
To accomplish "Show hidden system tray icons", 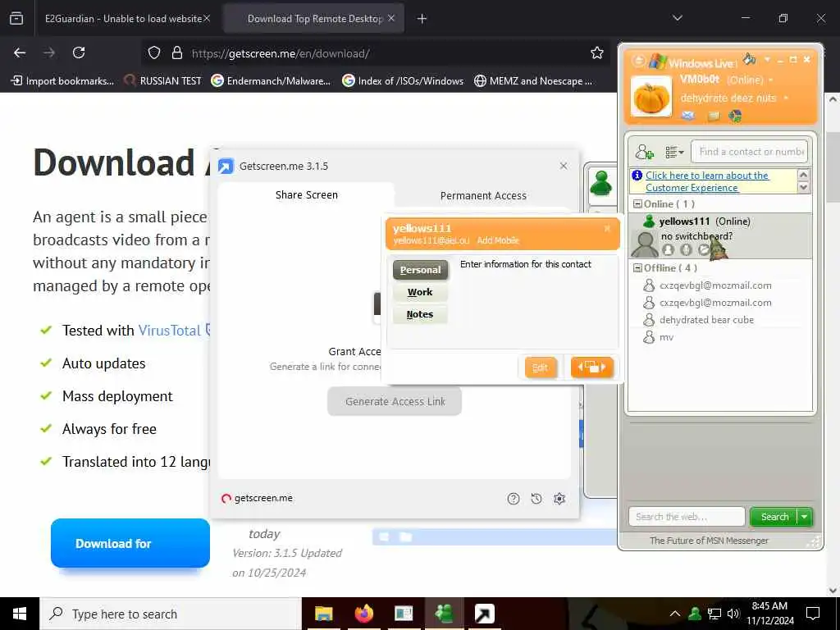I will tap(675, 614).
